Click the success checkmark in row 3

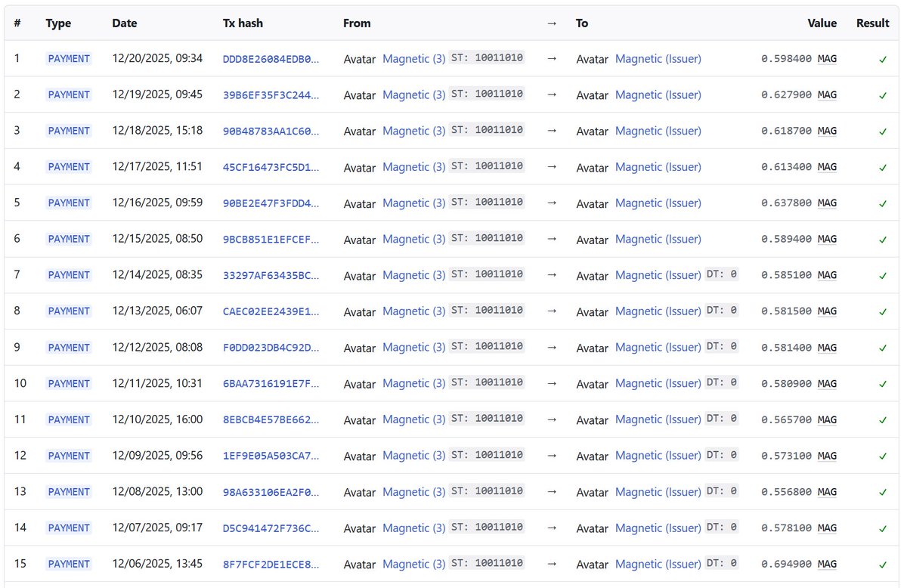pyautogui.click(x=883, y=132)
